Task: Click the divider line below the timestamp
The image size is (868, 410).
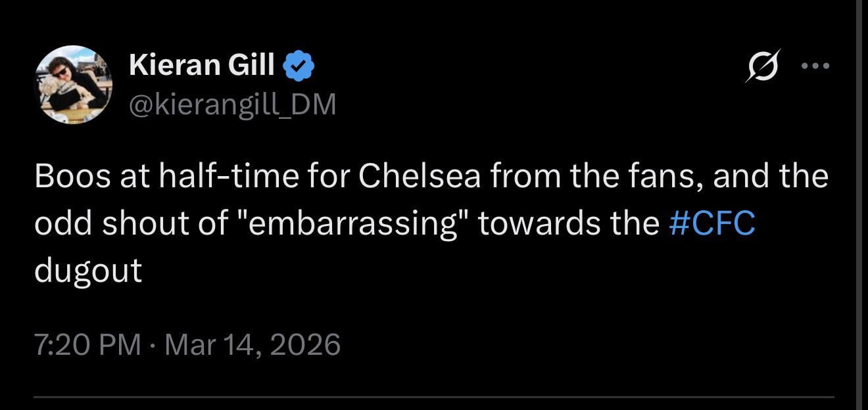Action: coord(434,397)
